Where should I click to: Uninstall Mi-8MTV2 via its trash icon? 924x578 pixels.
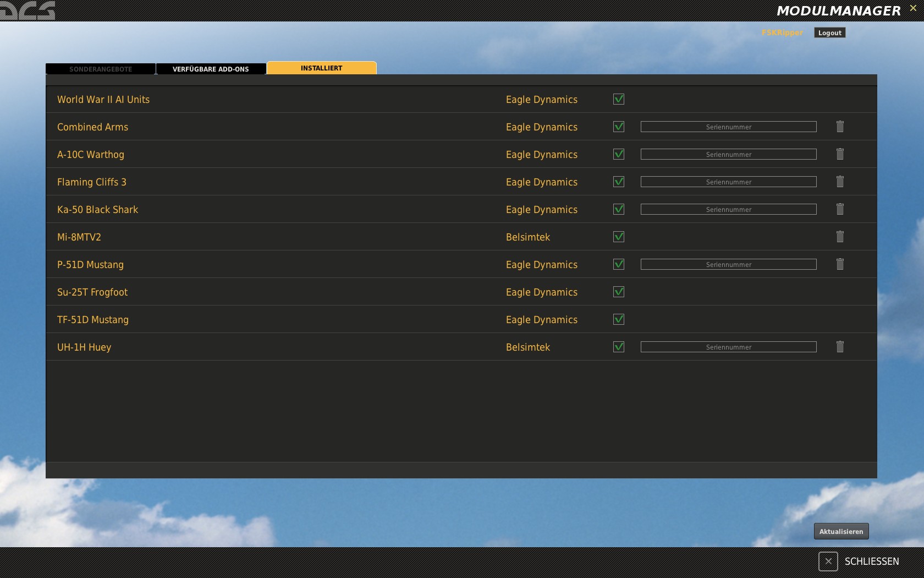tap(840, 237)
